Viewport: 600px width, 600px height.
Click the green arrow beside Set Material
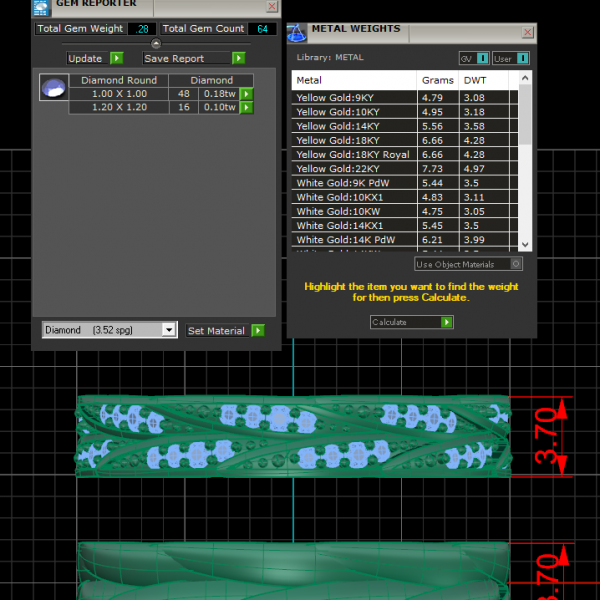coord(258,331)
